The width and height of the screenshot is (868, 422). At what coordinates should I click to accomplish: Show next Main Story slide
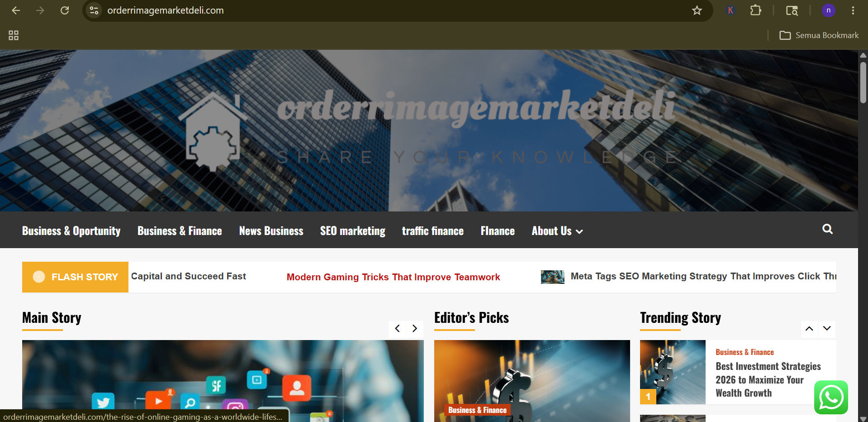tap(415, 328)
